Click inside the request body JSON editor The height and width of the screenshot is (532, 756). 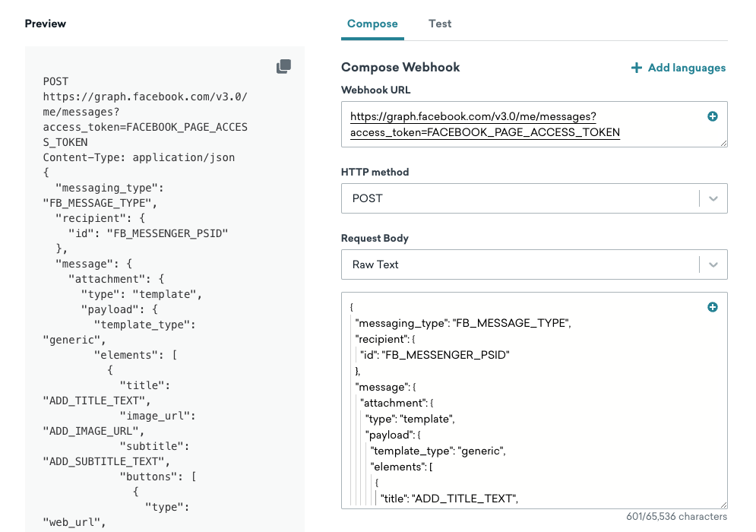(534, 401)
